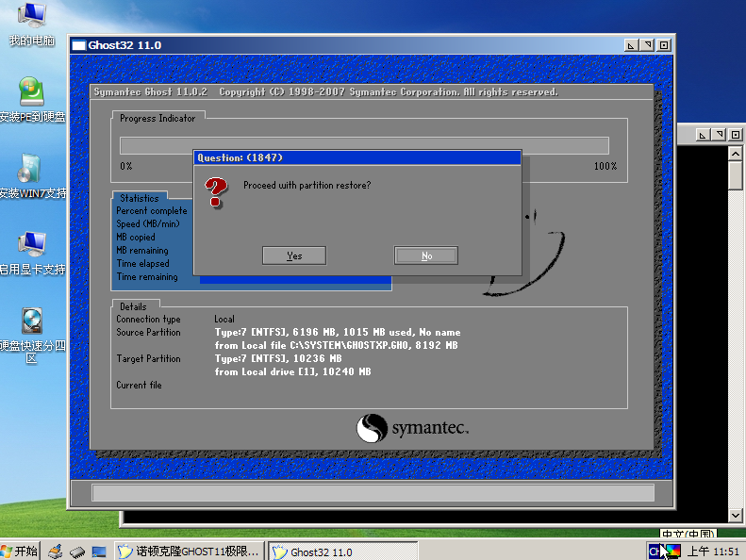This screenshot has width=746, height=560.
Task: Click scroll up arrow in background window
Action: click(736, 154)
